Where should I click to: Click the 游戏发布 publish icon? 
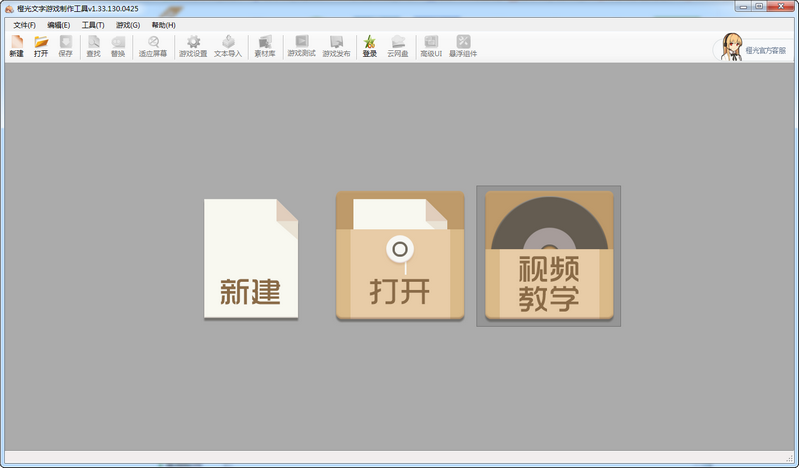336,46
